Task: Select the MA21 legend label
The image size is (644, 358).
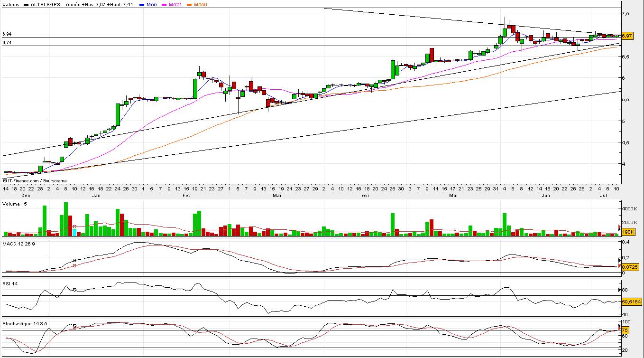Action: point(175,4)
